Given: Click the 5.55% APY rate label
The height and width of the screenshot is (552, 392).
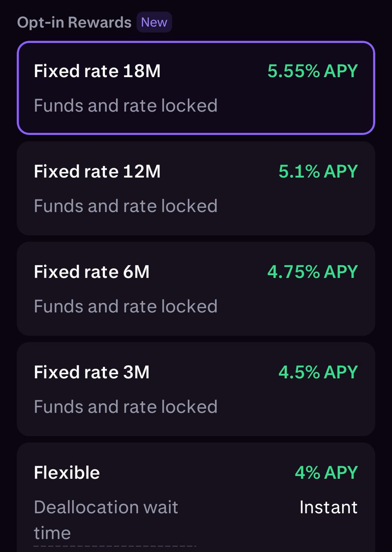Looking at the screenshot, I should 312,71.
